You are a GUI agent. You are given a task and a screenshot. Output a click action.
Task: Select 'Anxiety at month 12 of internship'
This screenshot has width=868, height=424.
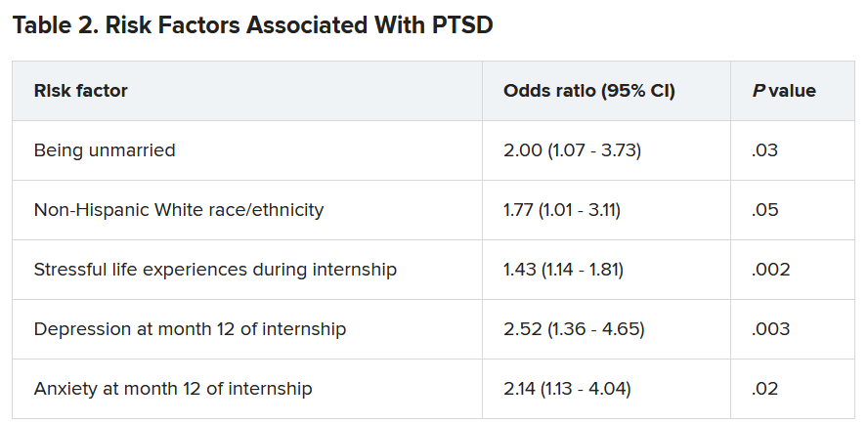pos(173,389)
